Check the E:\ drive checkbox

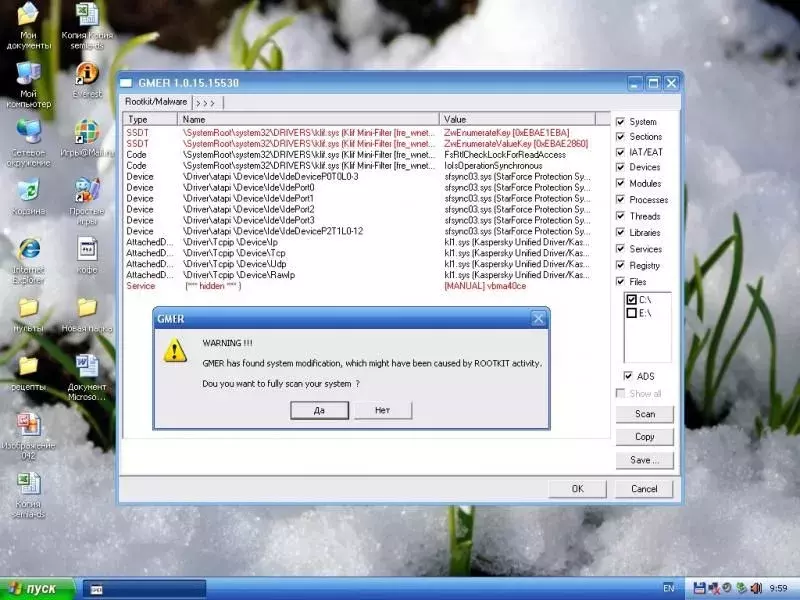(x=632, y=313)
